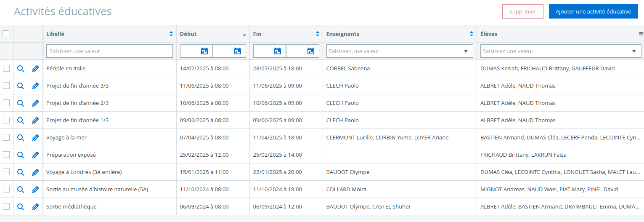Edit the Voyage à la mer activity

click(35, 137)
